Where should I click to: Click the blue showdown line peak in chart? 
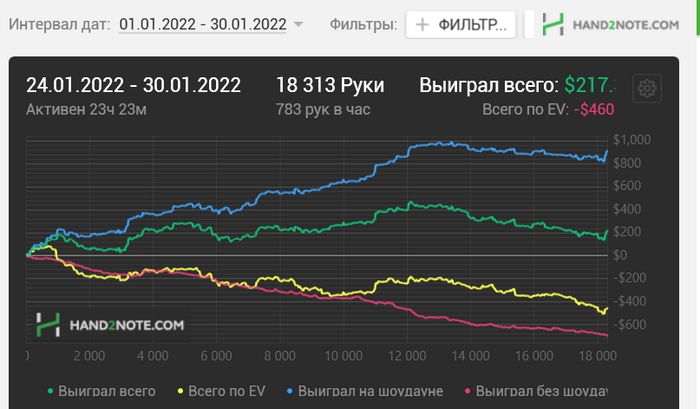click(x=451, y=143)
